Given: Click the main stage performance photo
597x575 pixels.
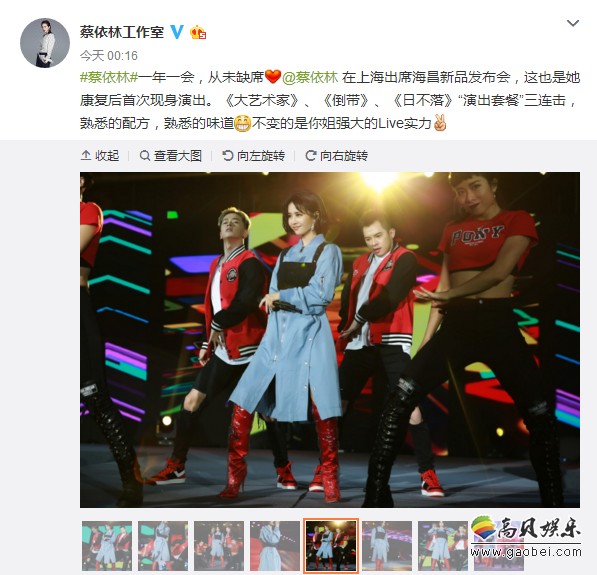Looking at the screenshot, I should [330, 340].
